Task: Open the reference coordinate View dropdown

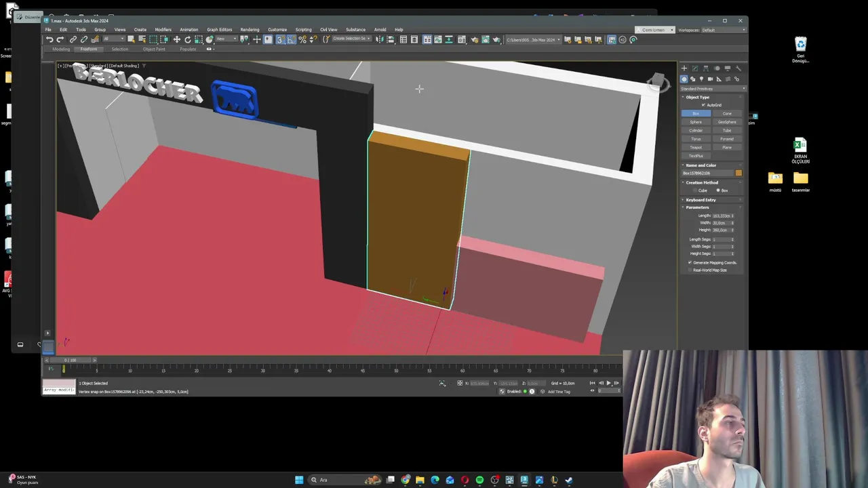Action: click(x=227, y=39)
